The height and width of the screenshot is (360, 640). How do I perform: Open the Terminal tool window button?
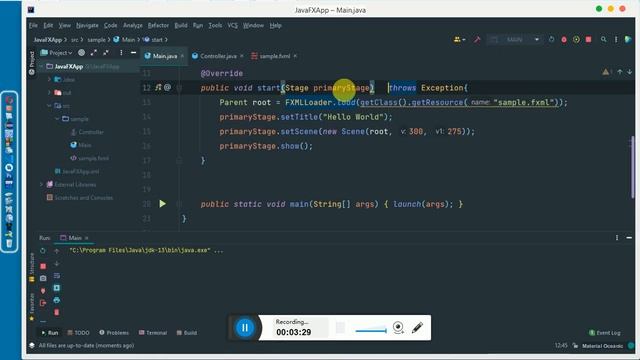pos(153,333)
